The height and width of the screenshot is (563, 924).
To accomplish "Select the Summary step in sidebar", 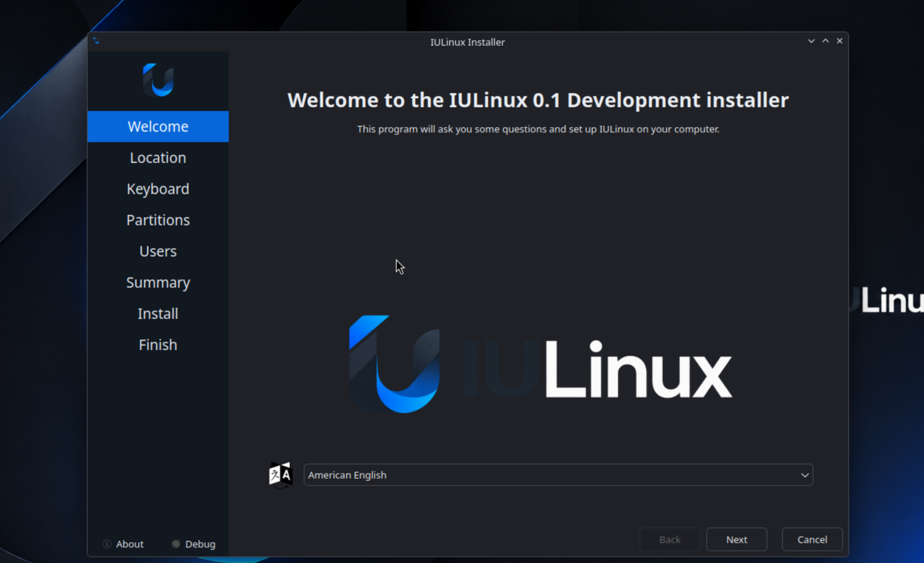I will coord(158,282).
